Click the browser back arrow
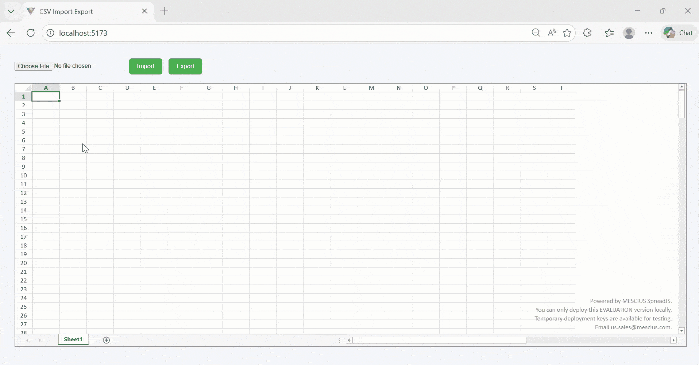Viewport: 699px width, 365px height. [x=11, y=33]
